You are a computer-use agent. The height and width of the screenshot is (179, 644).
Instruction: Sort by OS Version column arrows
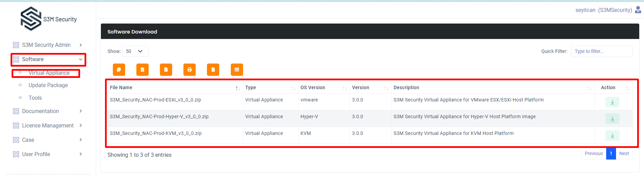[345, 88]
